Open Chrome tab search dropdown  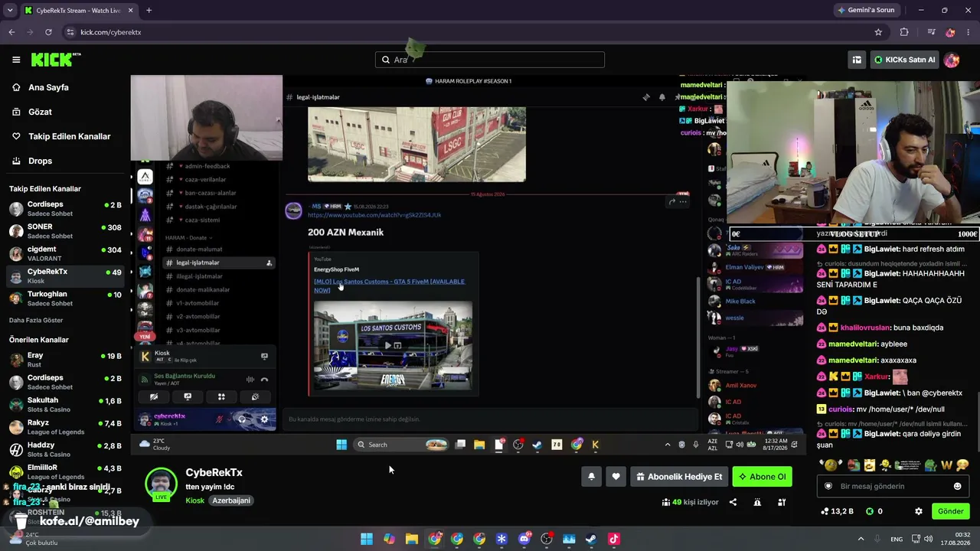pos(10,10)
